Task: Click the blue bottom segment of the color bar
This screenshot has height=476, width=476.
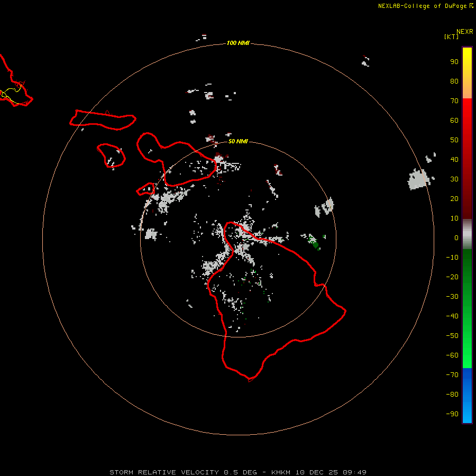Action: [x=467, y=396]
